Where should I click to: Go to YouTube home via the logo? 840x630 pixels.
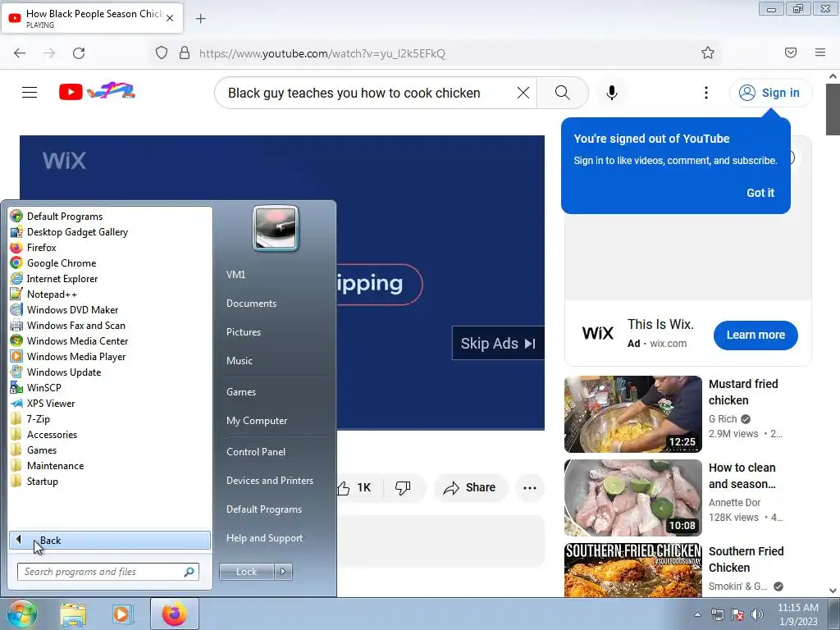click(x=97, y=92)
